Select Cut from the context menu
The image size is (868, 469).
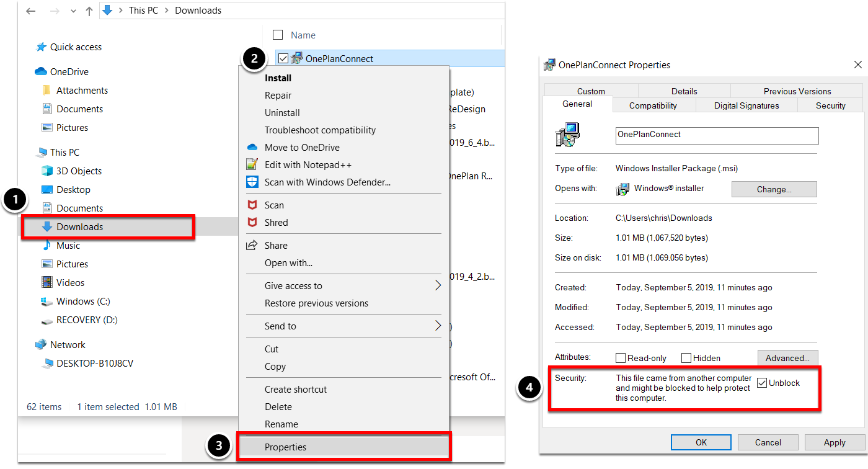point(272,349)
